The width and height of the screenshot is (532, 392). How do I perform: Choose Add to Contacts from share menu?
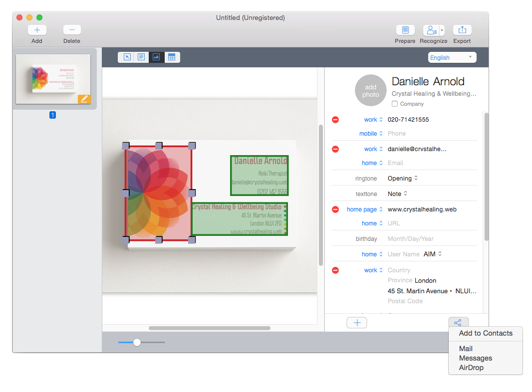(x=486, y=333)
